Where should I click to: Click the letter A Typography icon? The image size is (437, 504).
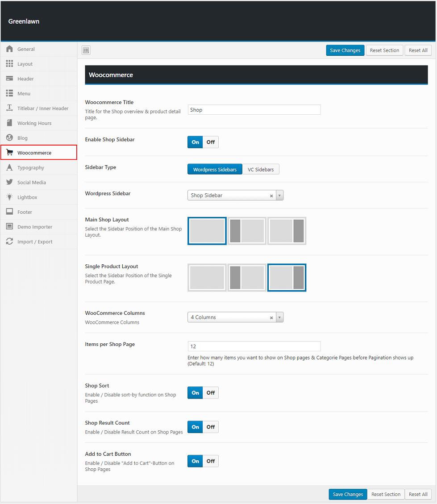[x=9, y=167]
